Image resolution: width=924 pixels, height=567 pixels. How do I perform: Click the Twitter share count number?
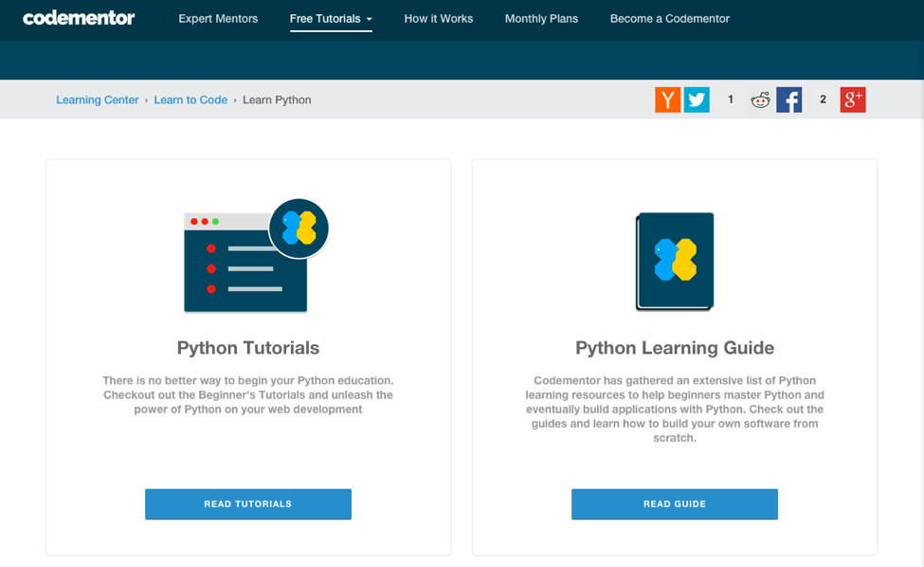pyautogui.click(x=730, y=100)
